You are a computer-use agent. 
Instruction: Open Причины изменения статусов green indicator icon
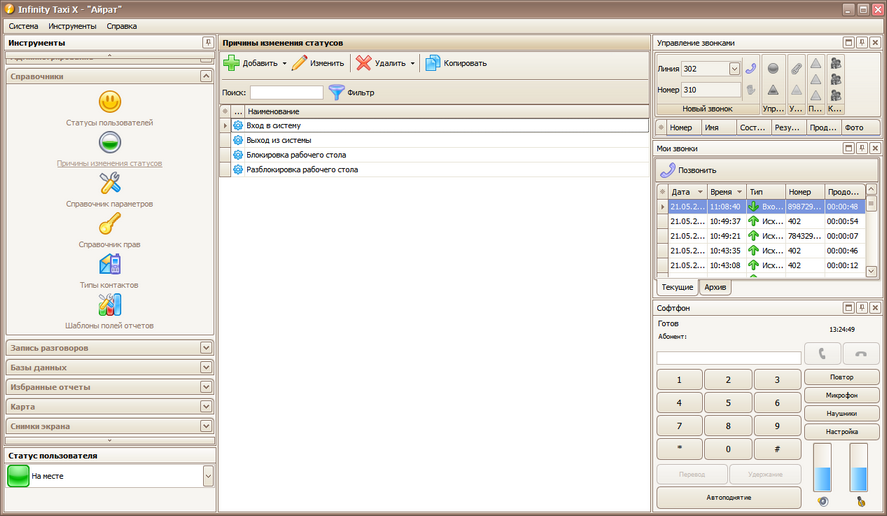coord(110,143)
